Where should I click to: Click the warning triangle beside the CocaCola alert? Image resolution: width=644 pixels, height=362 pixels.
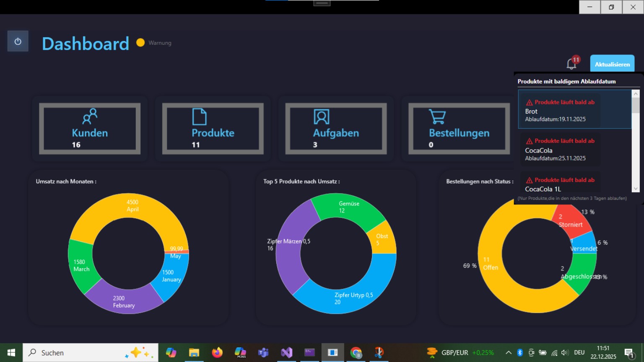pyautogui.click(x=530, y=141)
